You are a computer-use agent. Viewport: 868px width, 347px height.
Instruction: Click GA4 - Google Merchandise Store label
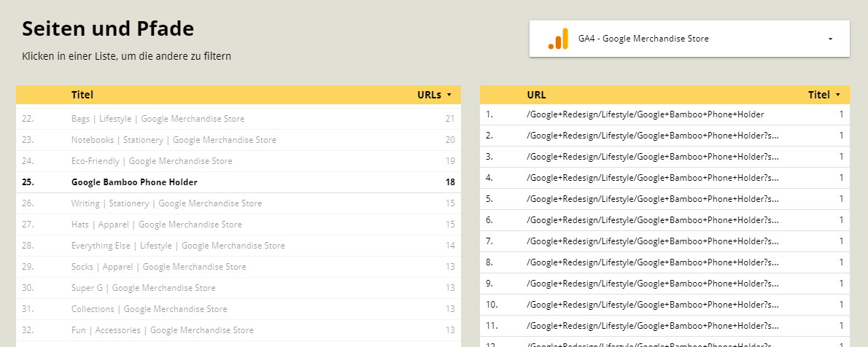[643, 39]
